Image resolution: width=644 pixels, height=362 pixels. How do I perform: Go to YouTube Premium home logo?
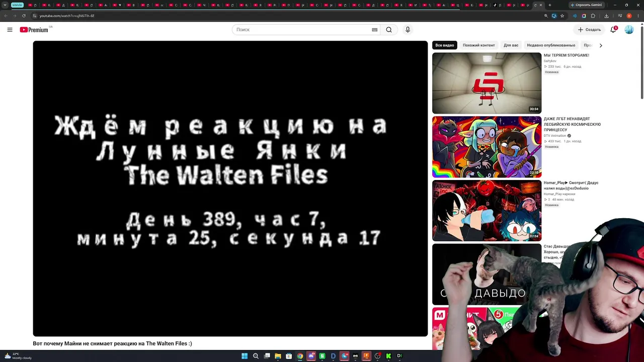tap(34, 30)
